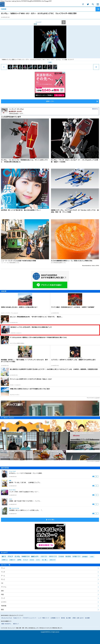100x644 pixels.
Task: Open the まんたんウェブとは footer link
Action: [x=7, y=618]
